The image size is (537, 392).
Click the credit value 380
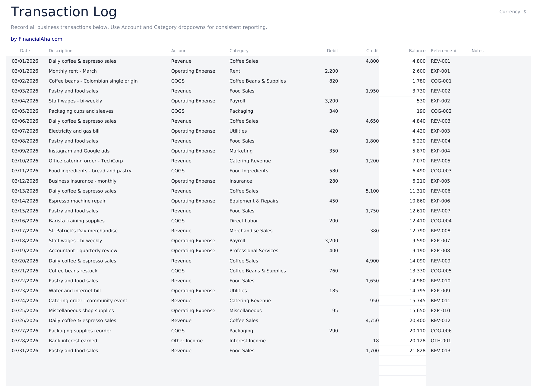374,231
